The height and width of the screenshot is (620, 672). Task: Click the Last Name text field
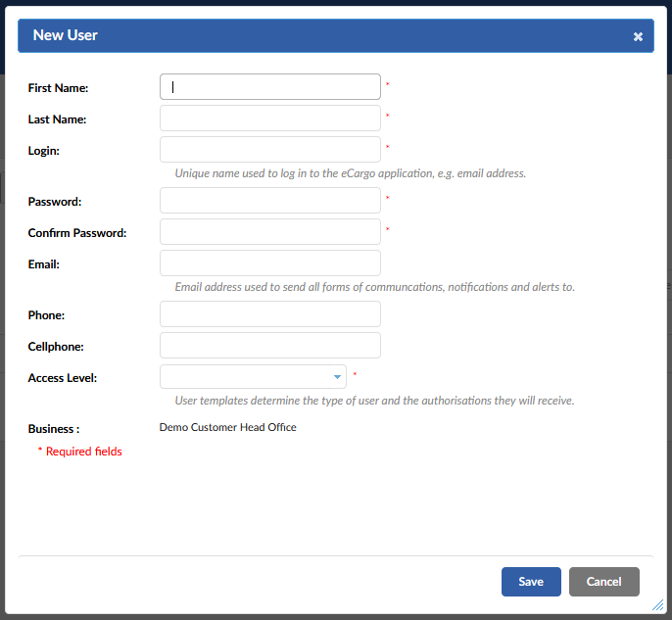(270, 119)
